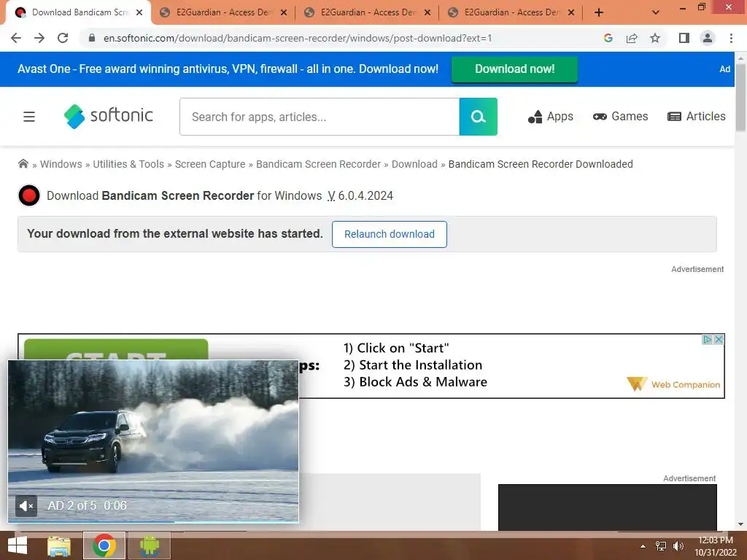Screen dimensions: 747x560
Task: Open the Softonic hamburger menu
Action: [29, 117]
